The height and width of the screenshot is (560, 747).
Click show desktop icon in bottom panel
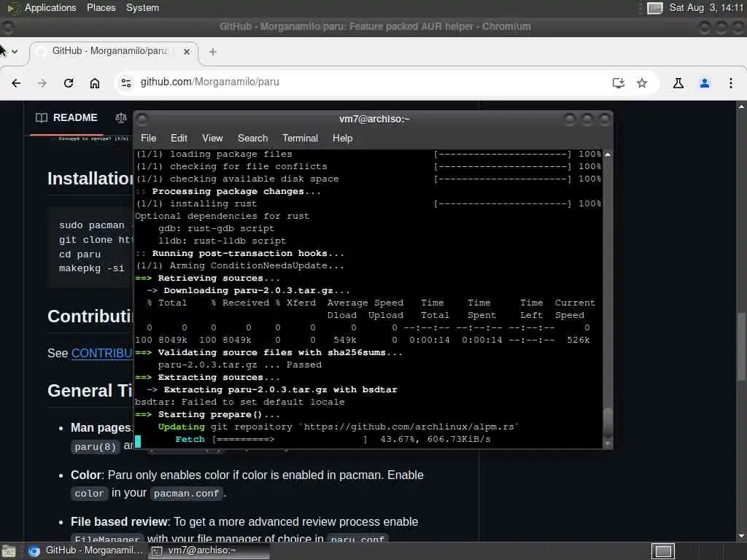(x=9, y=551)
